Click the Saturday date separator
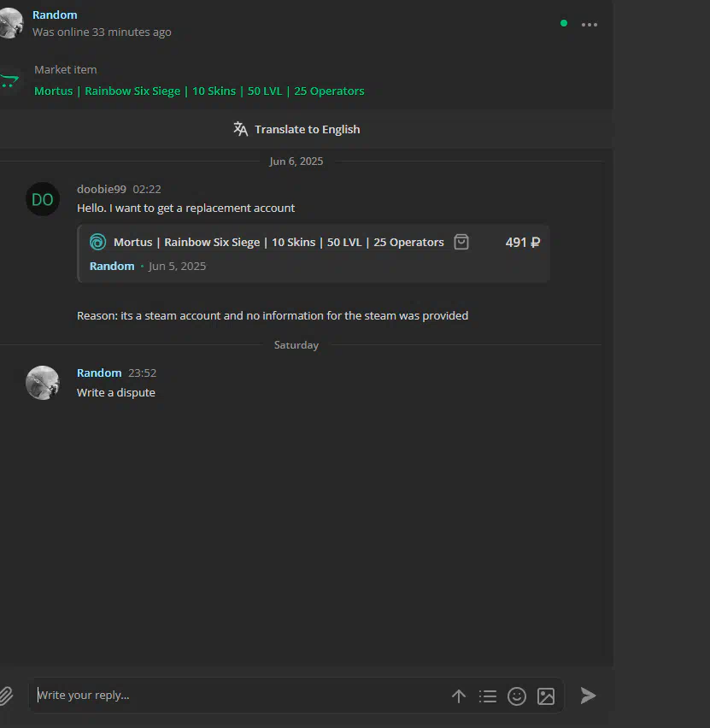Viewport: 710px width, 728px height. pyautogui.click(x=296, y=345)
